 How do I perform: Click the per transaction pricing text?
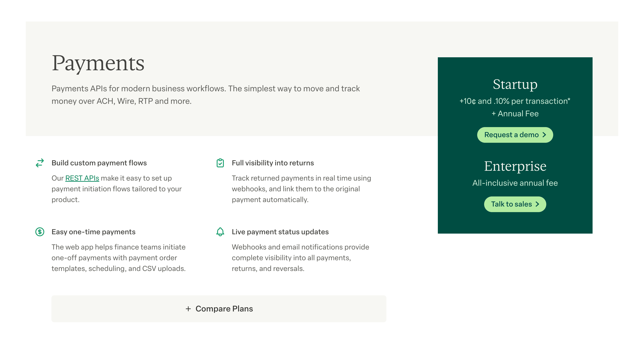515,101
